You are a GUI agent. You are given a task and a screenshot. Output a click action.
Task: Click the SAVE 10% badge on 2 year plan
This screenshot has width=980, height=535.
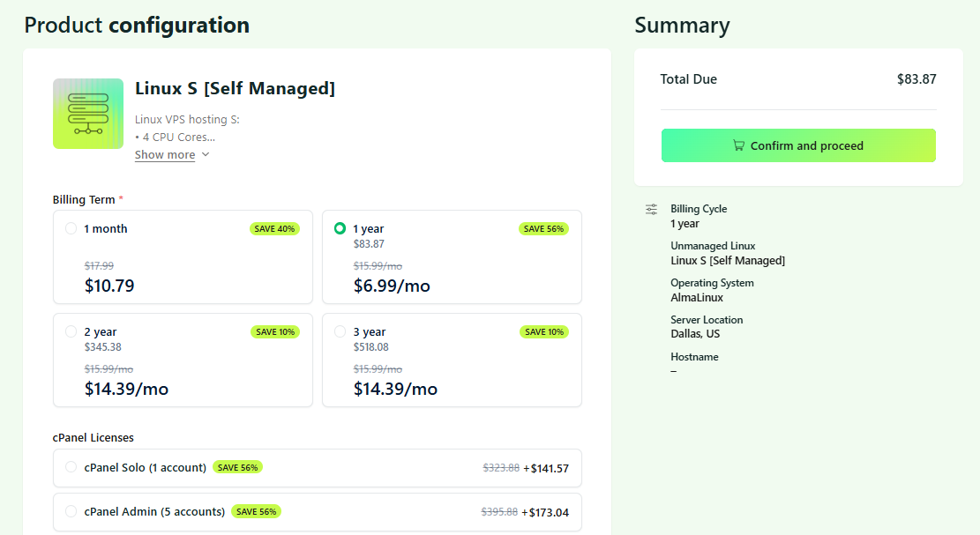pos(275,331)
